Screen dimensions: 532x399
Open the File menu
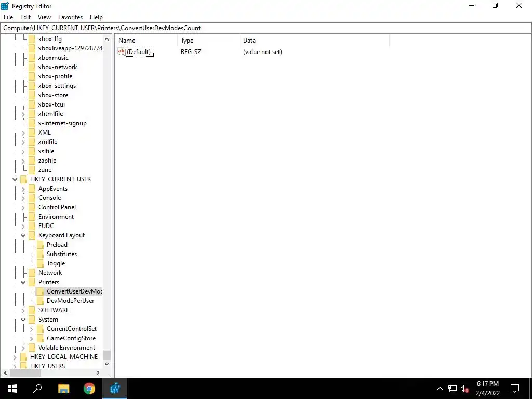coord(8,17)
